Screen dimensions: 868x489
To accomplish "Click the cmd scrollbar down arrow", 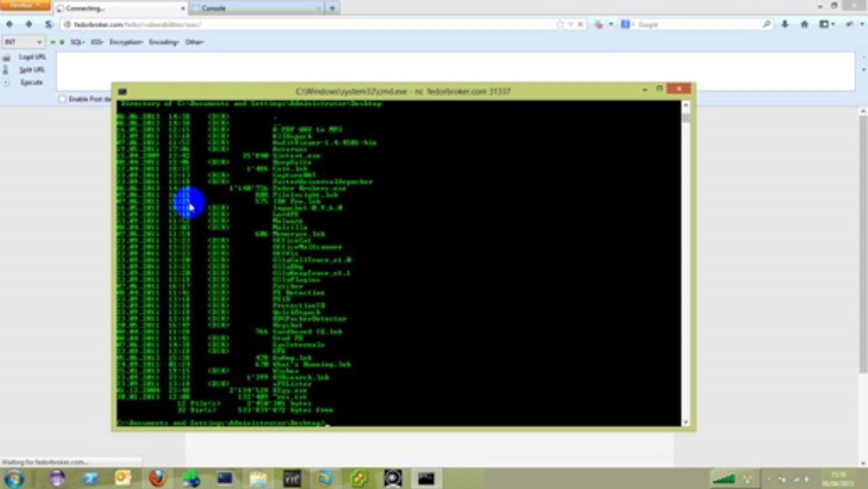I will 685,422.
